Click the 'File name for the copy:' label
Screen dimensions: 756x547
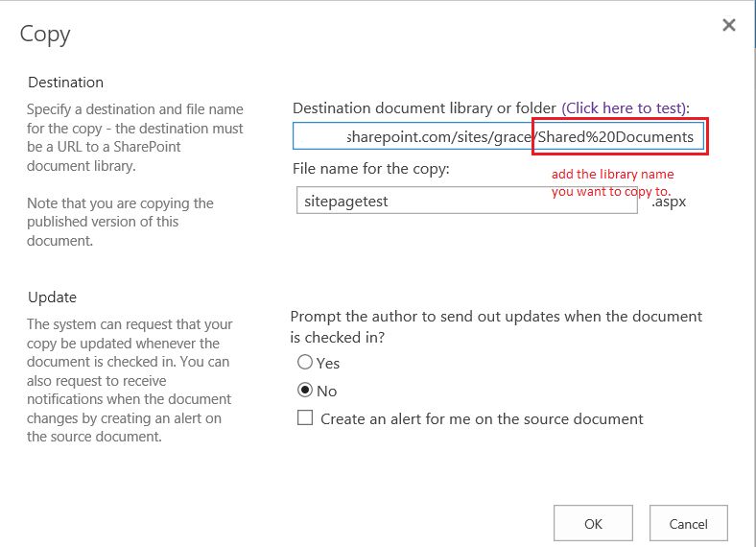pos(370,168)
